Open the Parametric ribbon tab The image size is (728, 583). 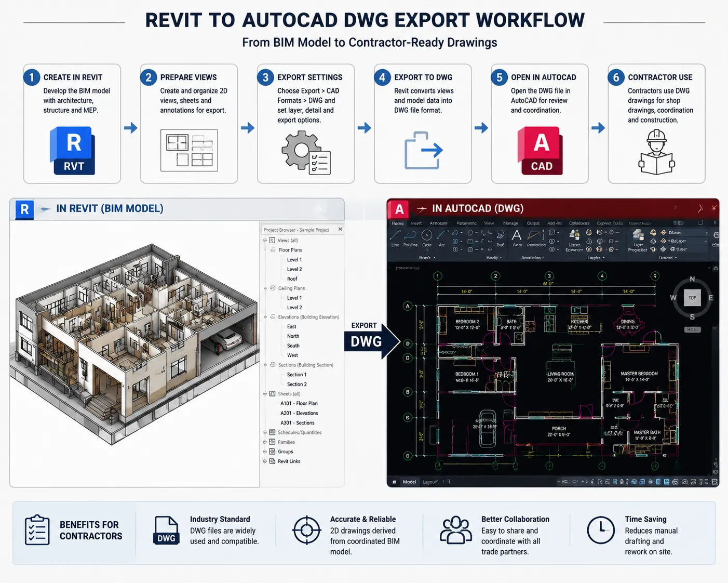[466, 223]
